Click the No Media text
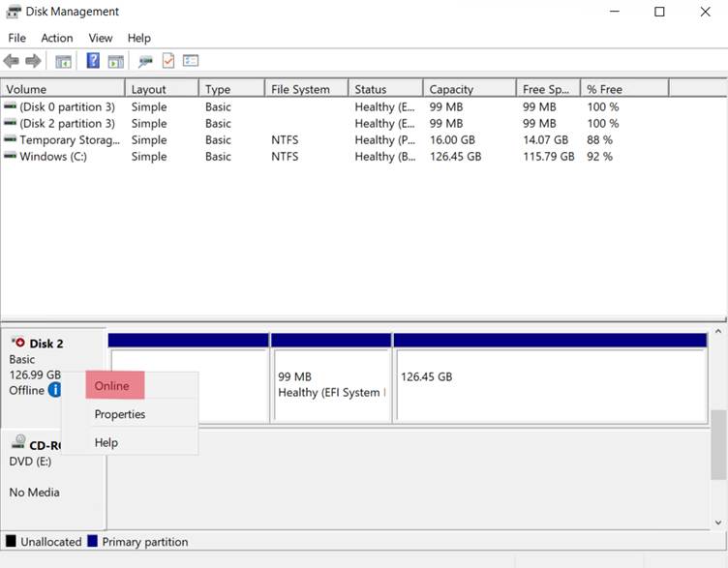 34,492
